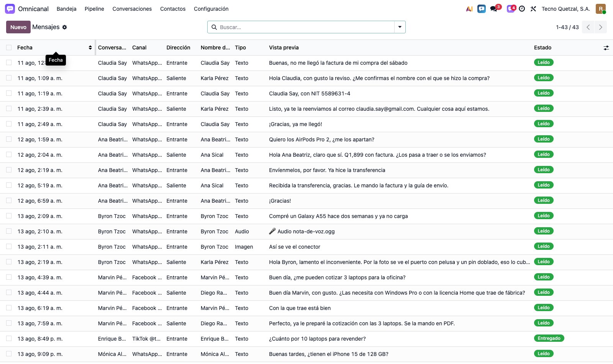Sort by the Dirección column header
Viewport: 613px width, 364px height.
[x=178, y=48]
